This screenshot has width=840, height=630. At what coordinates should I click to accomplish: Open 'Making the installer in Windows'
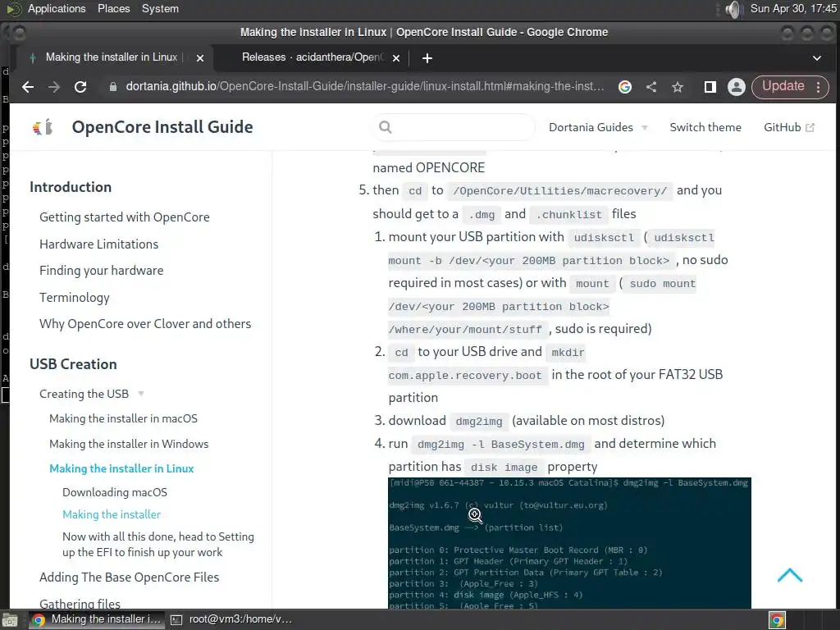click(x=129, y=444)
